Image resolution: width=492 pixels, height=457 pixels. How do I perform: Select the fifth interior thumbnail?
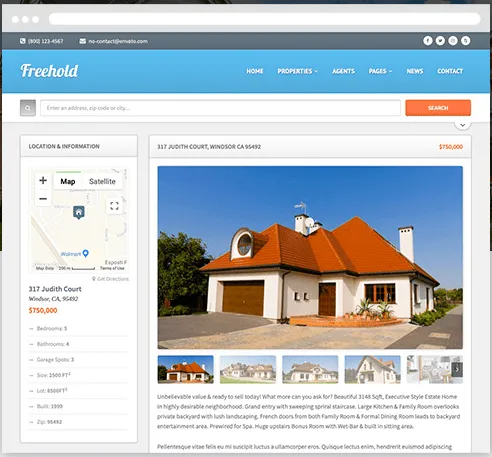[x=435, y=369]
